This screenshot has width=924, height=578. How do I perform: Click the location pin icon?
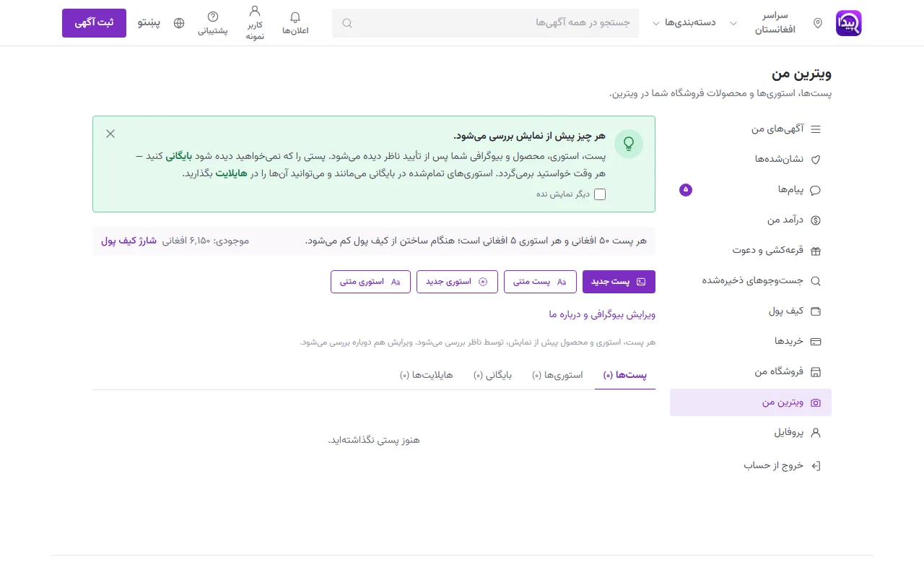coord(818,23)
